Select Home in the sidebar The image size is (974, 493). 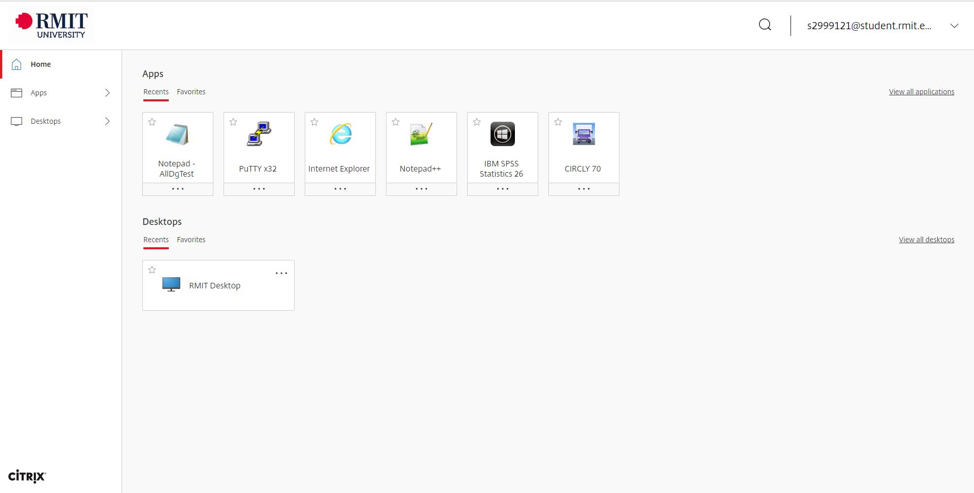tap(41, 64)
